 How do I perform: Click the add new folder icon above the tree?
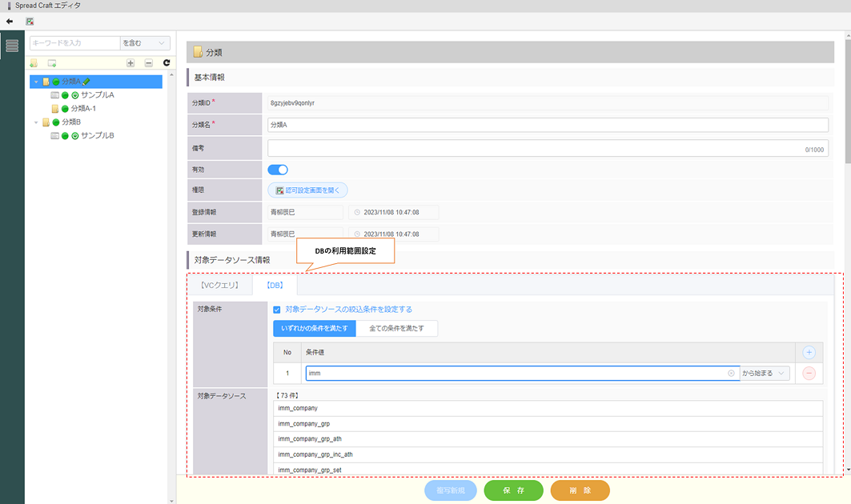click(34, 62)
